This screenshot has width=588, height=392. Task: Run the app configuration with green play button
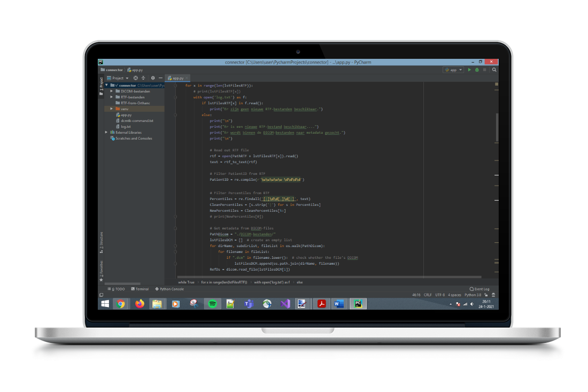pos(469,70)
